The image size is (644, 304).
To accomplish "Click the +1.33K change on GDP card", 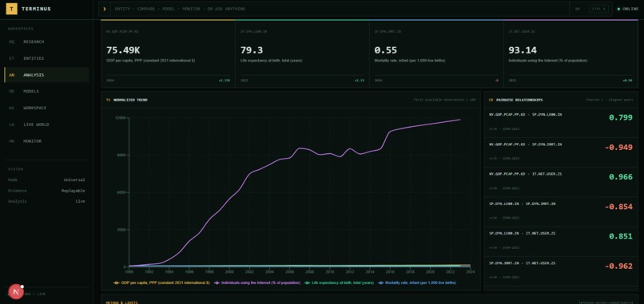I will coord(225,81).
